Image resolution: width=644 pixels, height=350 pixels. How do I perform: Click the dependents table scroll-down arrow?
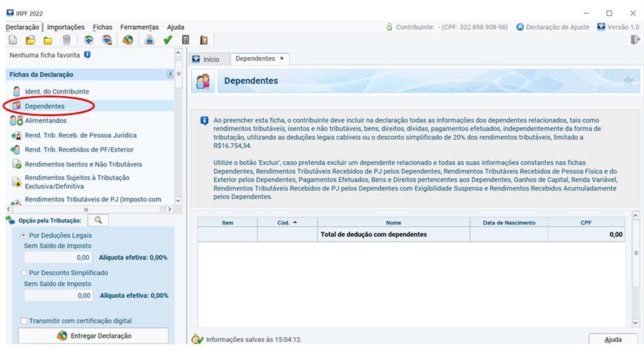[x=635, y=323]
